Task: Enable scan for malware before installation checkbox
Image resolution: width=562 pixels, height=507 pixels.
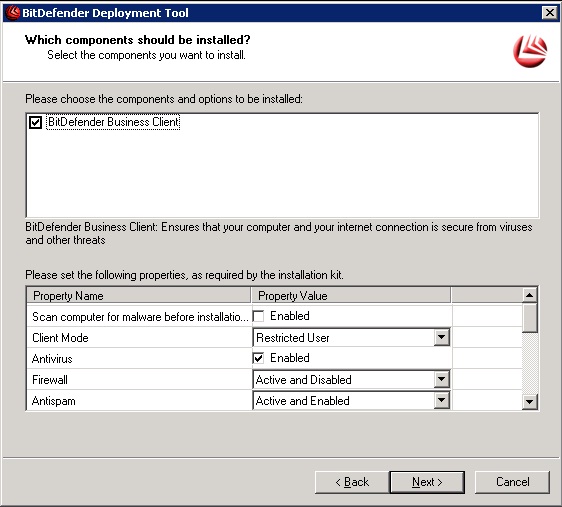Action: [x=258, y=316]
